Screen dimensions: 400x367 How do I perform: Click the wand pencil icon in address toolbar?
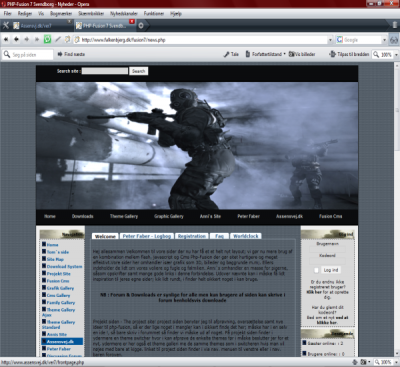(x=58, y=39)
